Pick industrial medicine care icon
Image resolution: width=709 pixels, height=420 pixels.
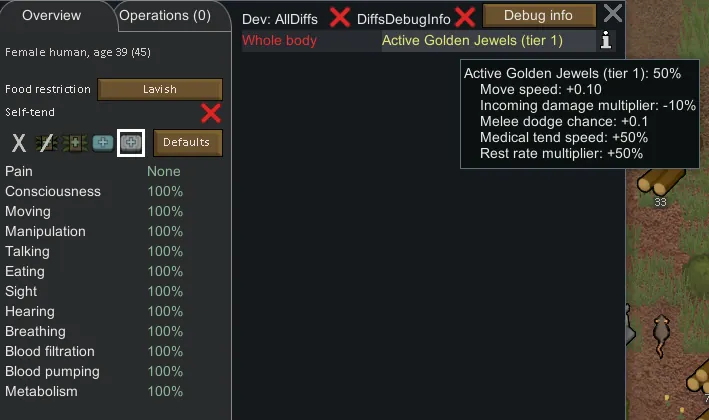(102, 143)
